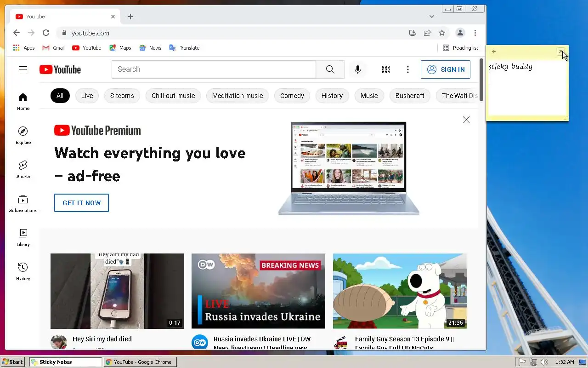This screenshot has height=368, width=588.
Task: Select the Chill-out music chip
Action: [x=173, y=96]
